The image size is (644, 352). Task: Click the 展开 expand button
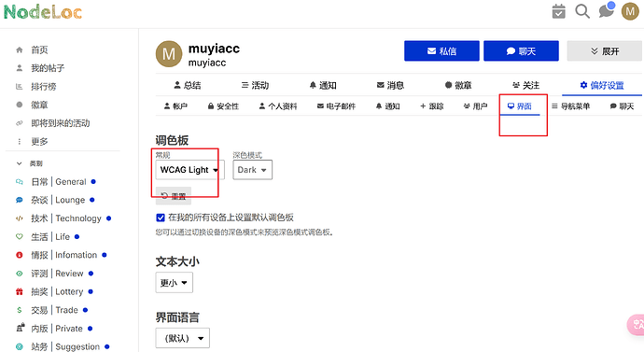(x=604, y=51)
